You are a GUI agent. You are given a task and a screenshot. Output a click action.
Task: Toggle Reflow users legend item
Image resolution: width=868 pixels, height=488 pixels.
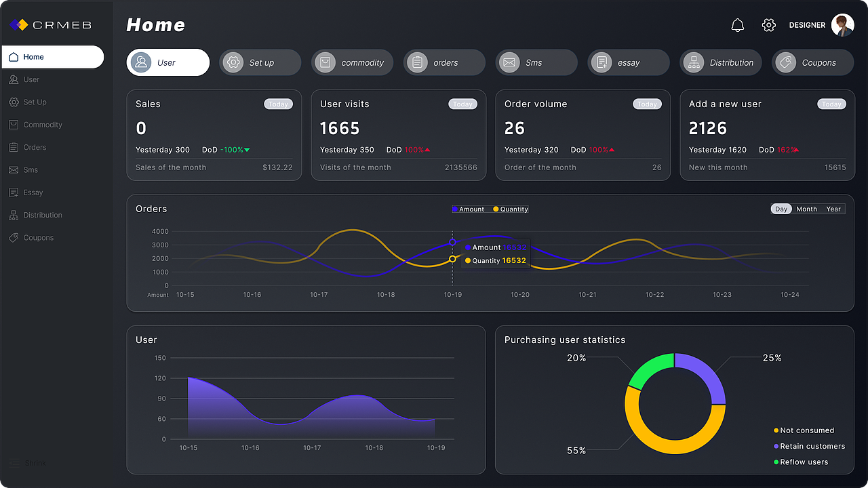801,462
